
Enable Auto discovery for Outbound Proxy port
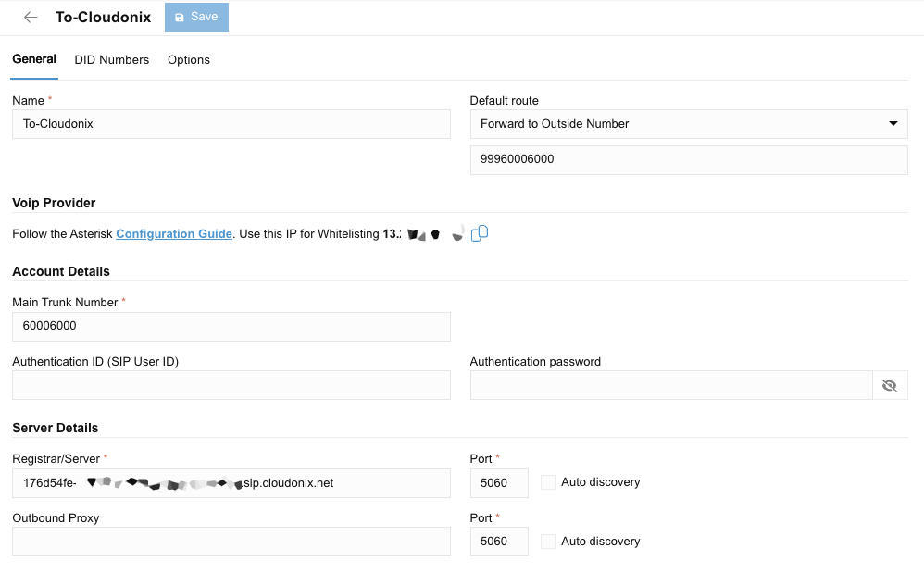pos(548,542)
